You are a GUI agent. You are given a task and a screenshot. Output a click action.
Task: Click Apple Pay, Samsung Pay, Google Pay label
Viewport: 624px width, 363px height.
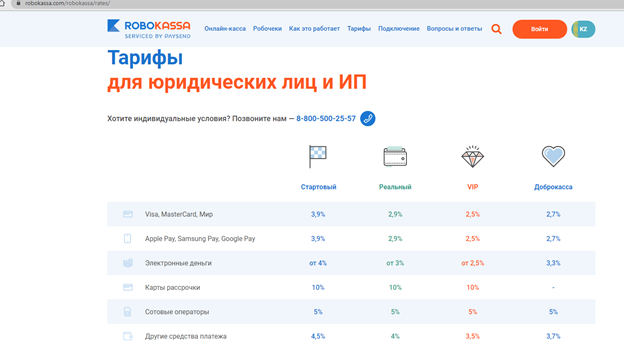coord(200,238)
